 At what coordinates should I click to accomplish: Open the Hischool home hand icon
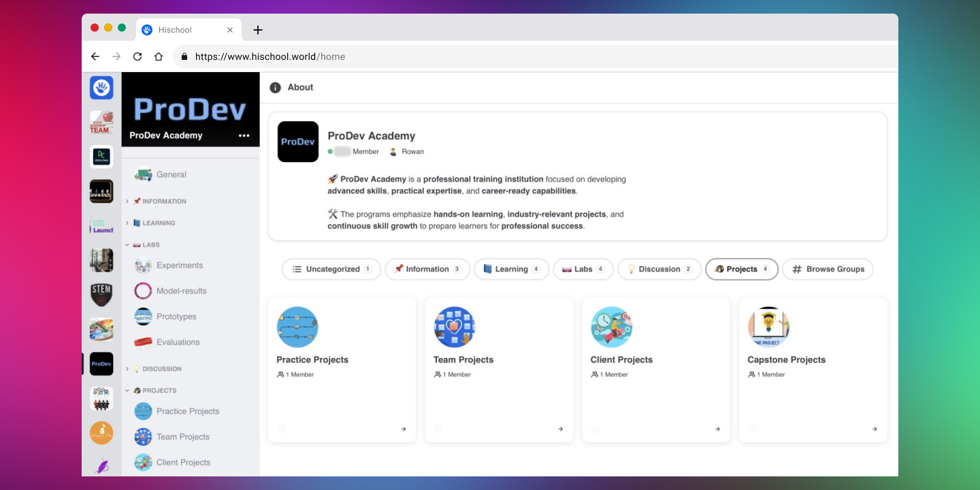[x=101, y=87]
